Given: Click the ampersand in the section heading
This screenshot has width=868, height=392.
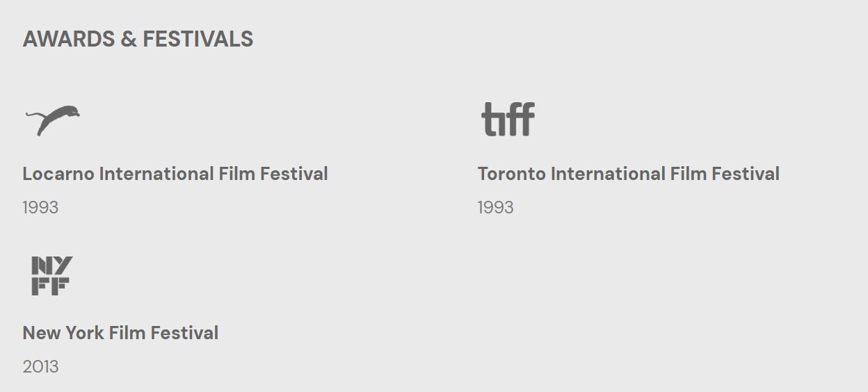Looking at the screenshot, I should [x=129, y=39].
